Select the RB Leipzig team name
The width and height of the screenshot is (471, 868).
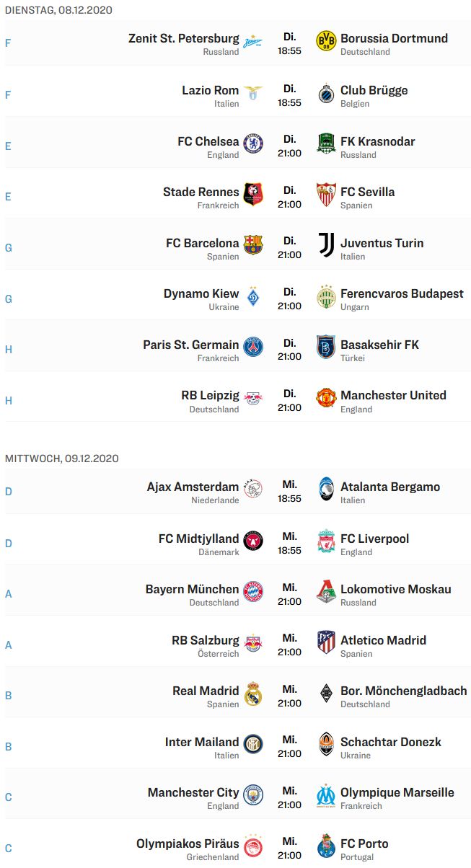pos(210,395)
